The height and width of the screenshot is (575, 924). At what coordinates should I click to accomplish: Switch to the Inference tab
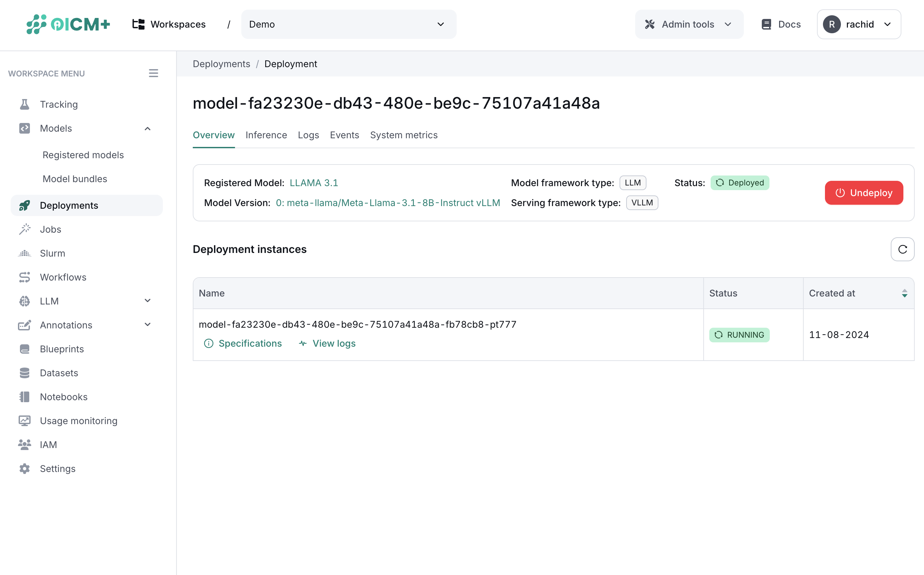pos(266,135)
